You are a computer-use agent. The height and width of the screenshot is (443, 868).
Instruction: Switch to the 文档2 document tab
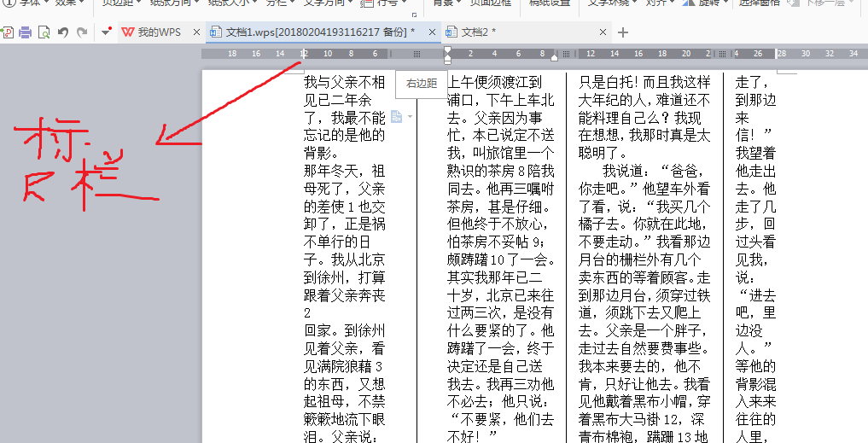(x=478, y=32)
